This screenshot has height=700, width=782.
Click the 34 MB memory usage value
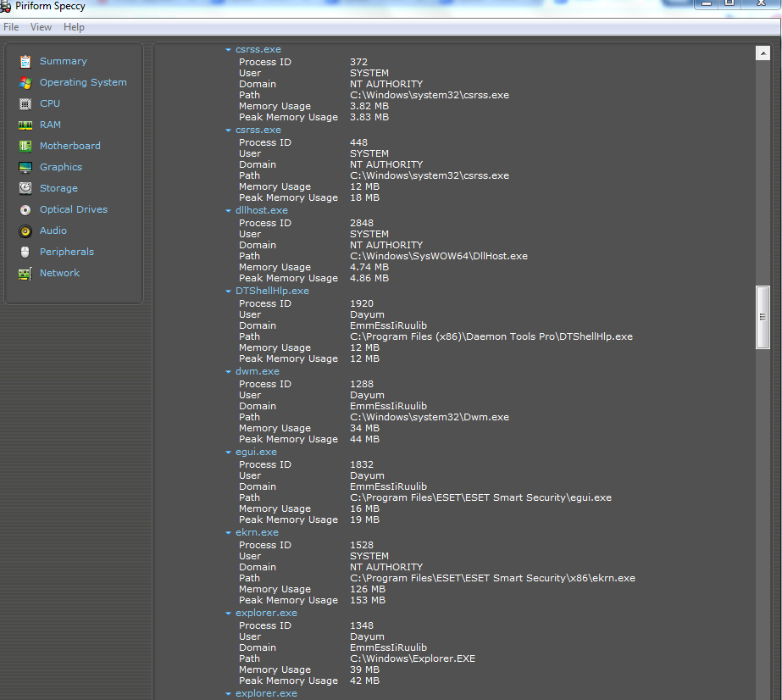[x=364, y=428]
